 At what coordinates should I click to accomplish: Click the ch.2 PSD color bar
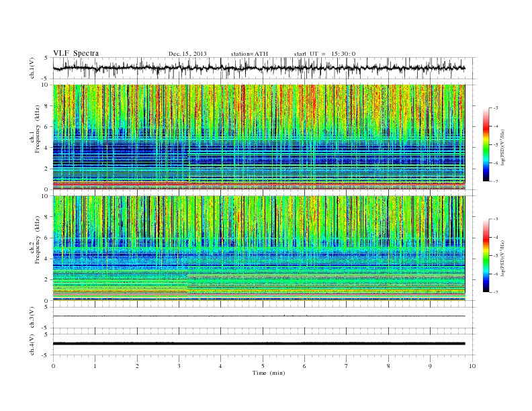[x=486, y=256]
